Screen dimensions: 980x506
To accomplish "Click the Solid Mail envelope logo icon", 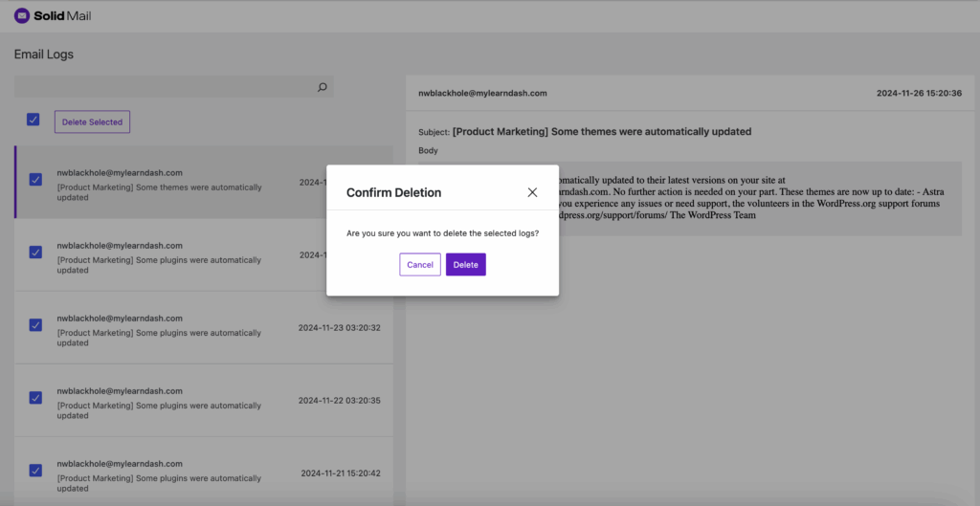I will [x=22, y=16].
